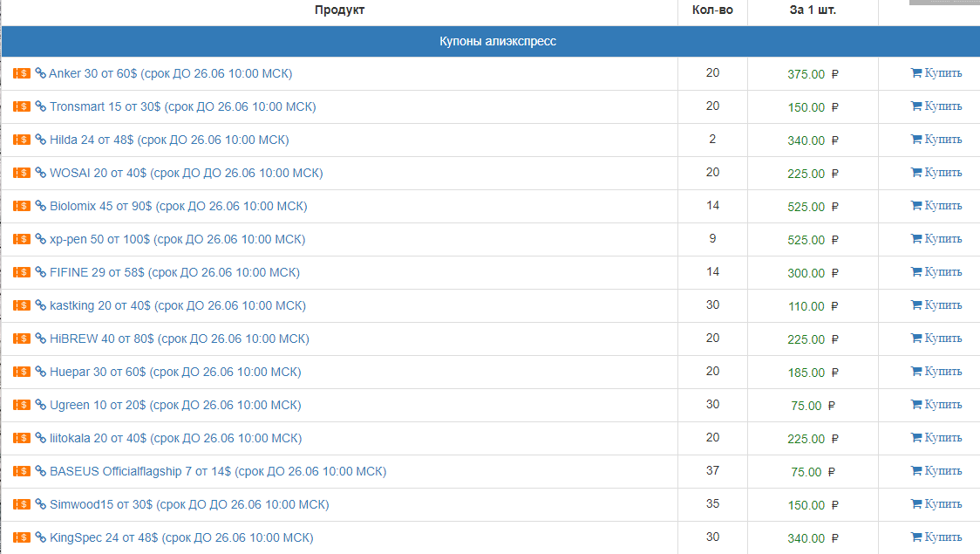Open the Anker 30 от 60$ coupon link
Image resolution: width=980 pixels, height=554 pixels.
click(x=171, y=74)
